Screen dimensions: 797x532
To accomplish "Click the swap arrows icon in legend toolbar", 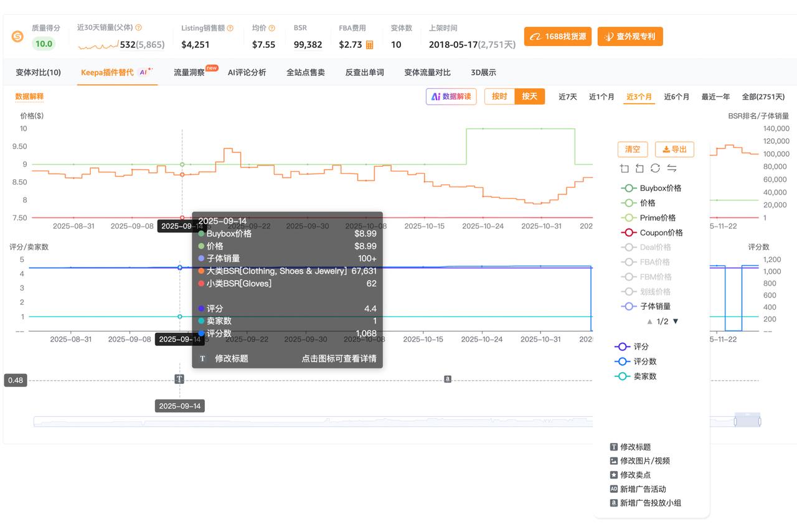I will 671,168.
